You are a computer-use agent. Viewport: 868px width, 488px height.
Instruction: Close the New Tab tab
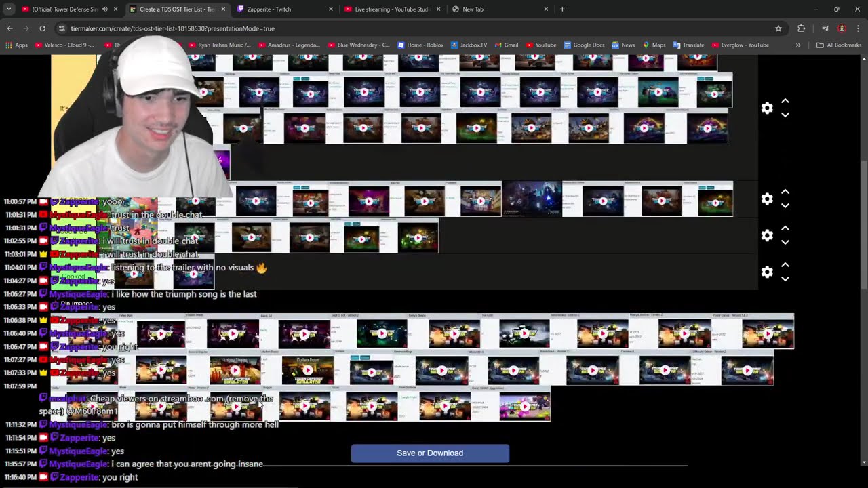546,9
